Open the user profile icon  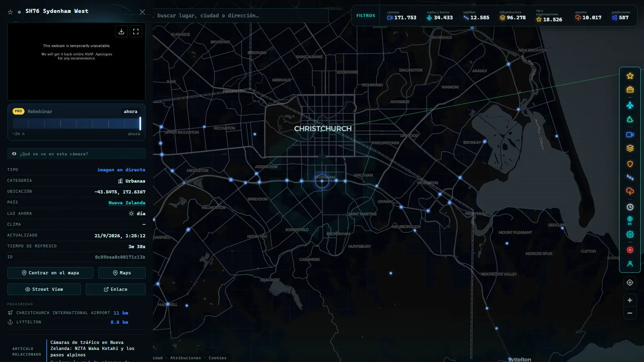click(630, 264)
